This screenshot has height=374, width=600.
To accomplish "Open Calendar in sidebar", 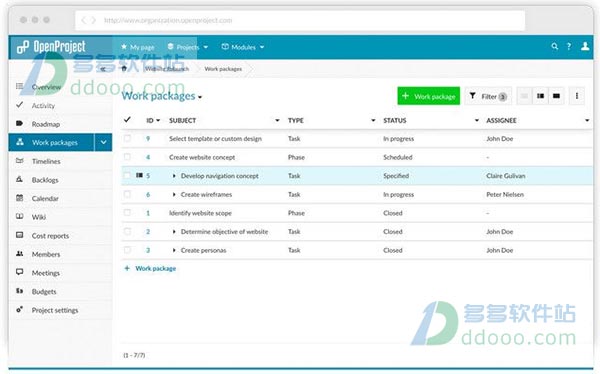I will coord(45,198).
